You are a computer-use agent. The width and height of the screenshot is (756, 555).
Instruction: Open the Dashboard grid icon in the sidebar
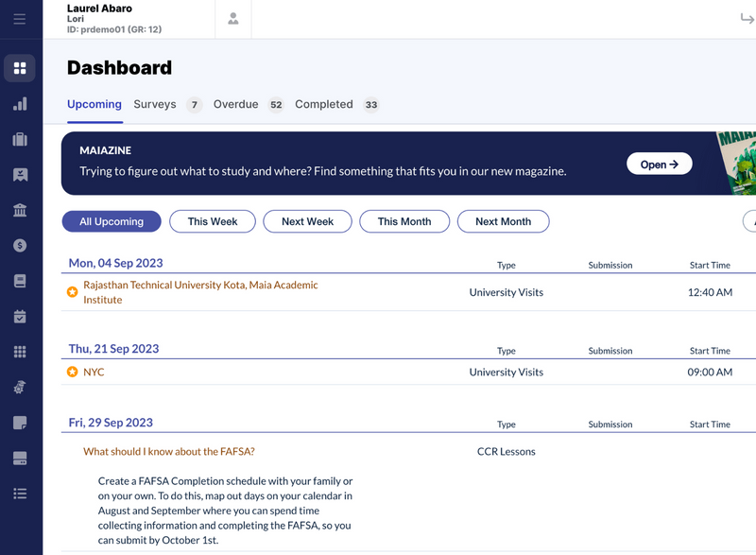(20, 68)
